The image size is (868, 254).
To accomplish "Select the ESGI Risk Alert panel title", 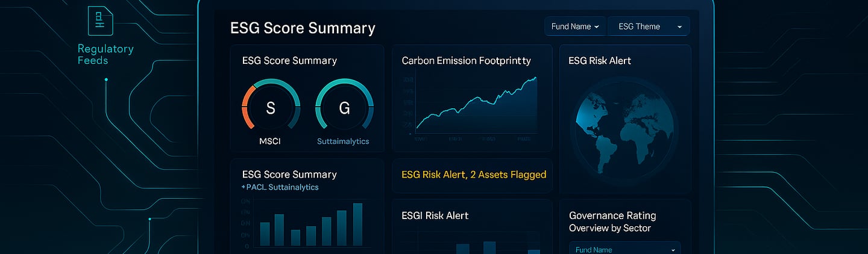I will point(435,215).
